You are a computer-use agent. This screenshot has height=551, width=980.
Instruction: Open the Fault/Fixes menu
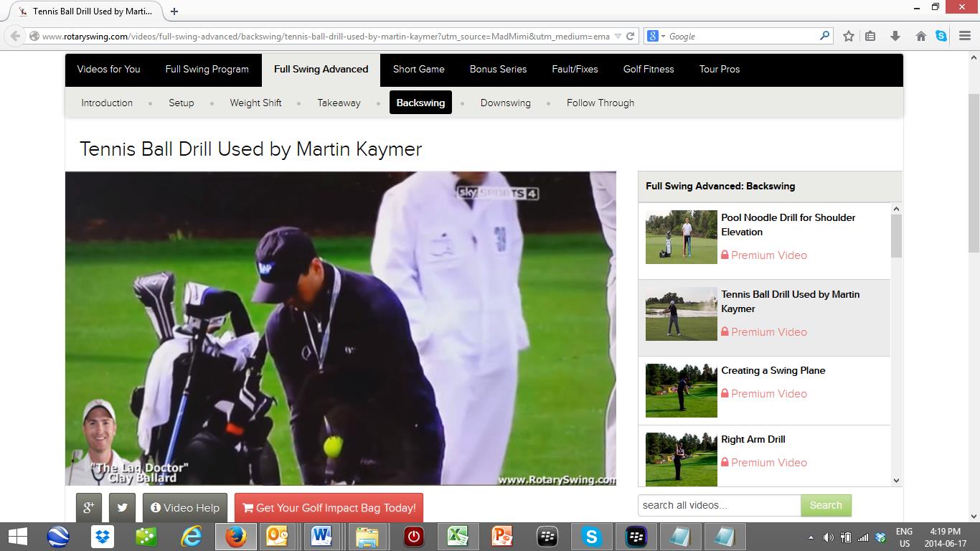click(575, 70)
